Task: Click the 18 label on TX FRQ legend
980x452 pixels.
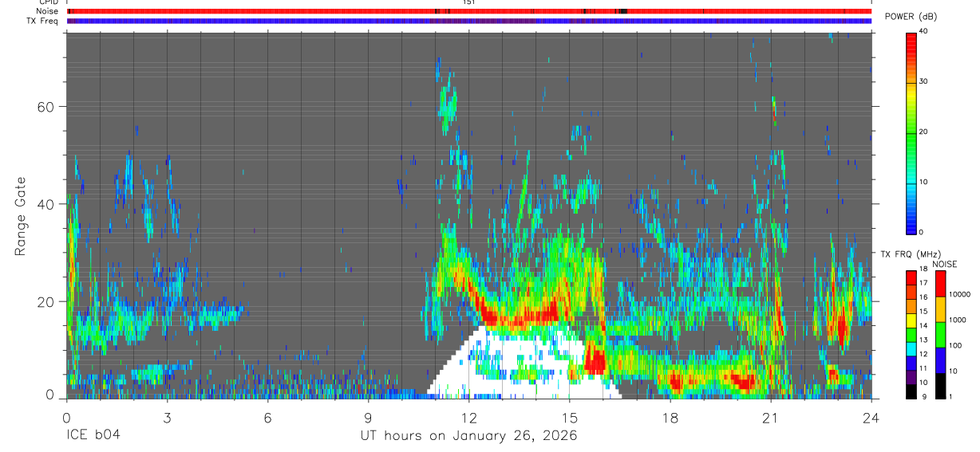Action: [x=924, y=269]
